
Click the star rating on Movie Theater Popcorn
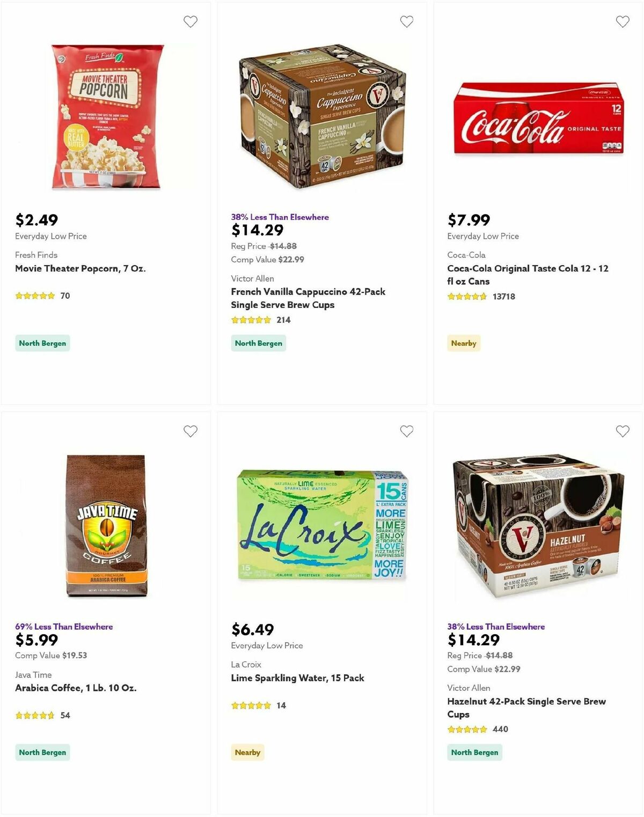click(x=35, y=296)
